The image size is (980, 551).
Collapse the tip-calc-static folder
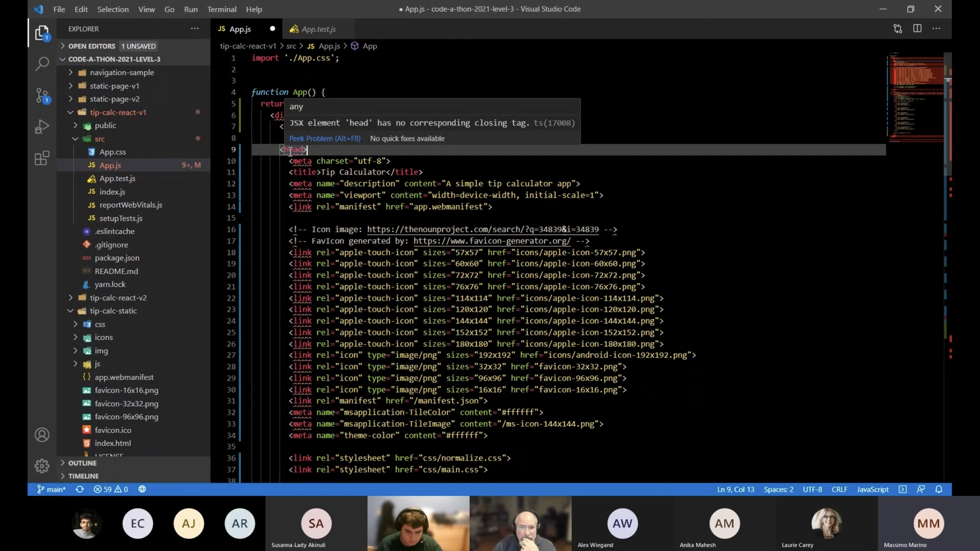tap(113, 311)
